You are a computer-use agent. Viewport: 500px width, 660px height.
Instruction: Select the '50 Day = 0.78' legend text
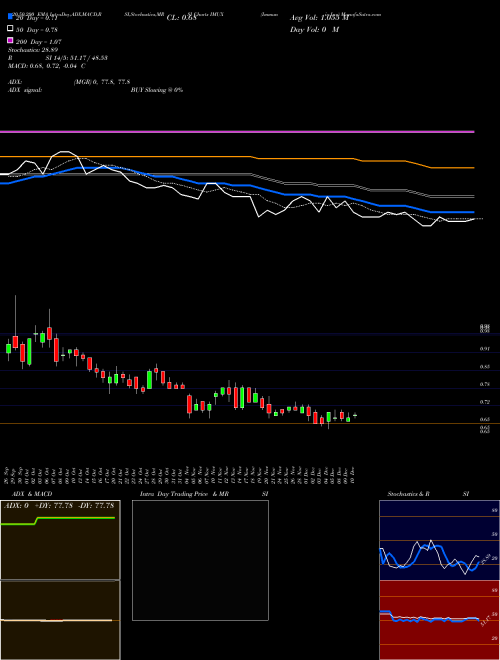click(x=37, y=30)
